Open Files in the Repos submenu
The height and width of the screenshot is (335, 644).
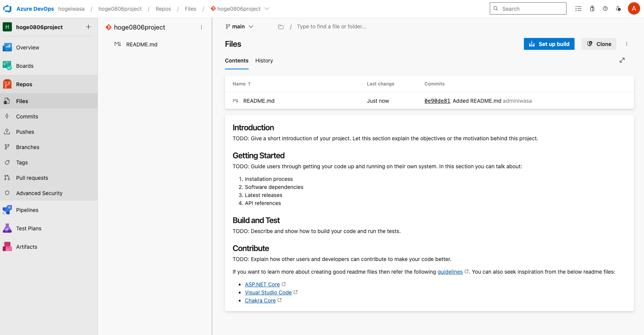(49, 101)
